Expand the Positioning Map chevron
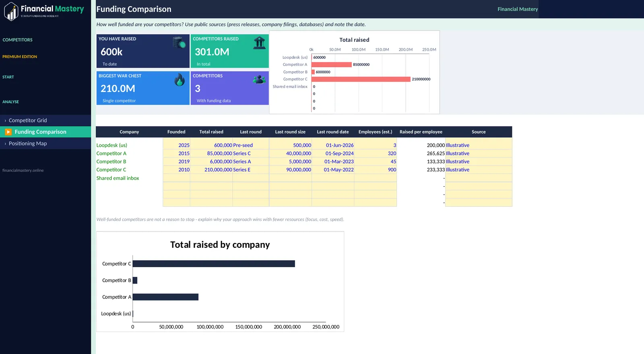The image size is (644, 354). tap(5, 144)
